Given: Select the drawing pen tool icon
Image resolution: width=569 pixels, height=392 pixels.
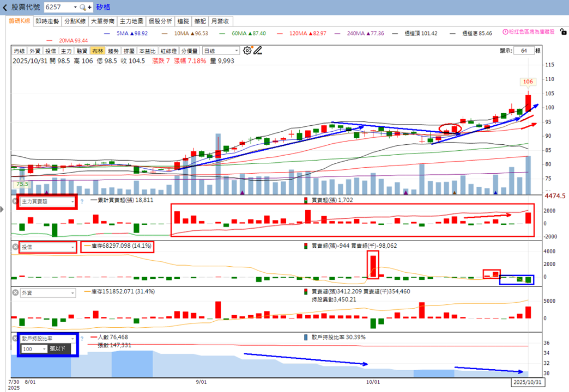Looking at the screenshot, I should click(x=258, y=51).
